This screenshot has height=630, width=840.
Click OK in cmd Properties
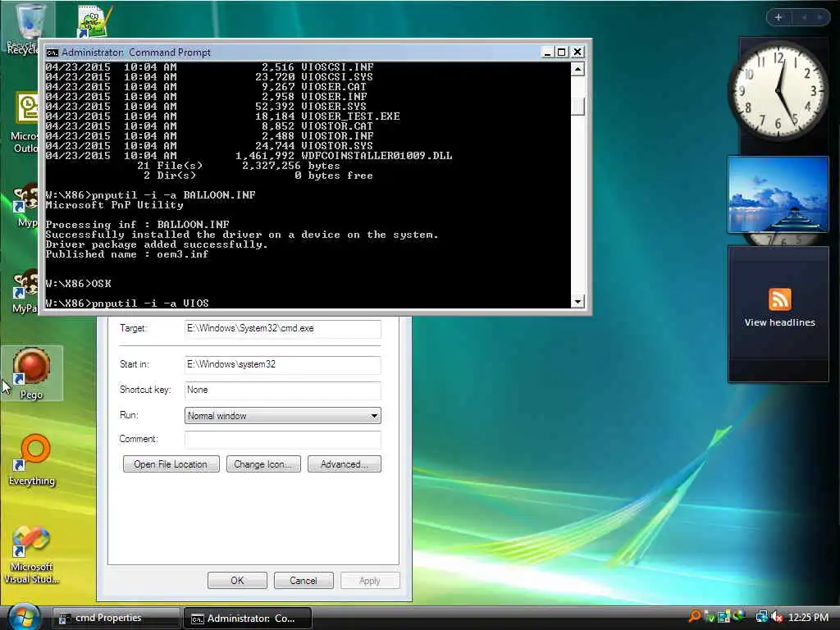237,580
